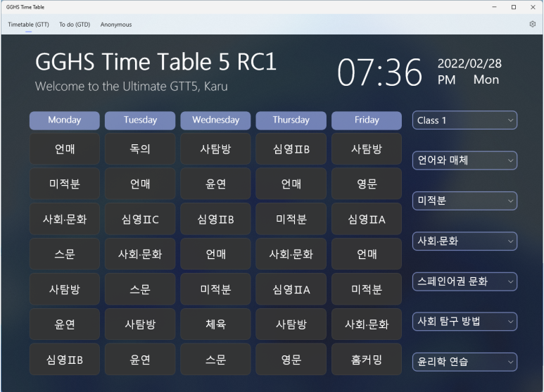
Task: Select Friday's 사회·문화 cell
Action: 367,324
